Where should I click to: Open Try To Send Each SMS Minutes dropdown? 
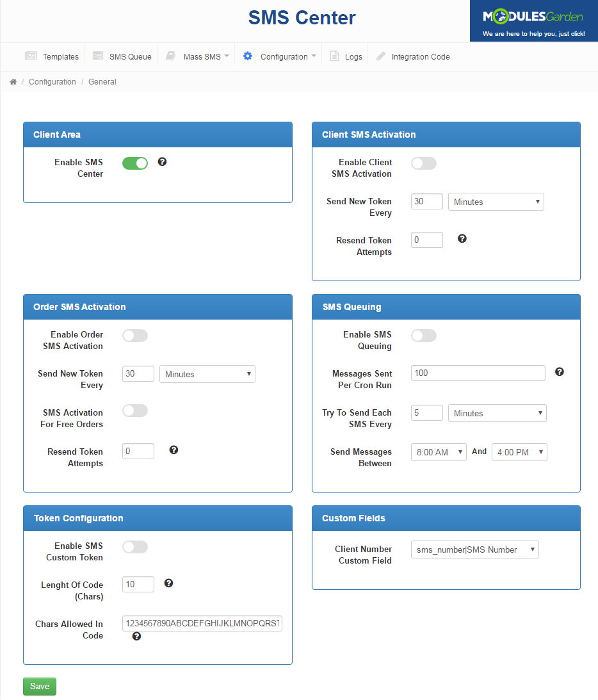pos(497,413)
